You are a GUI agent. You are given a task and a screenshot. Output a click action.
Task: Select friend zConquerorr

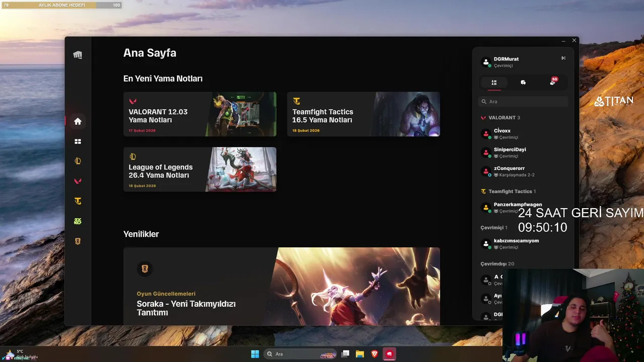pyautogui.click(x=523, y=171)
